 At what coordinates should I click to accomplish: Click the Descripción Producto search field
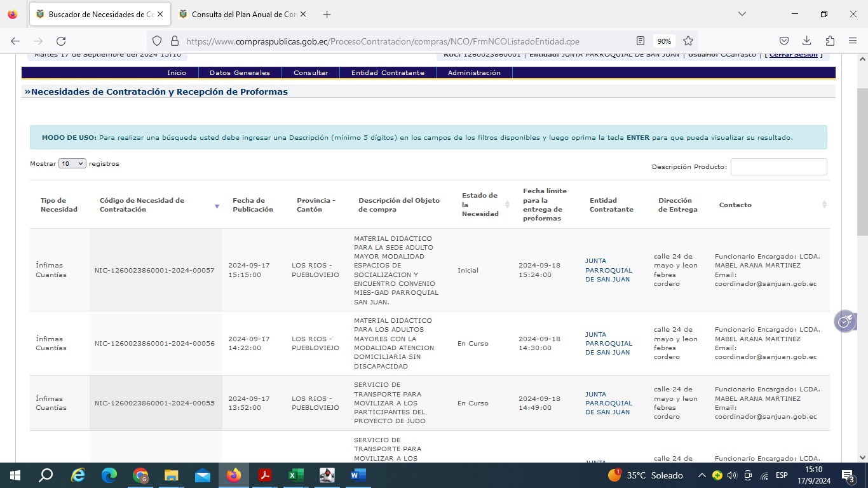coord(778,166)
